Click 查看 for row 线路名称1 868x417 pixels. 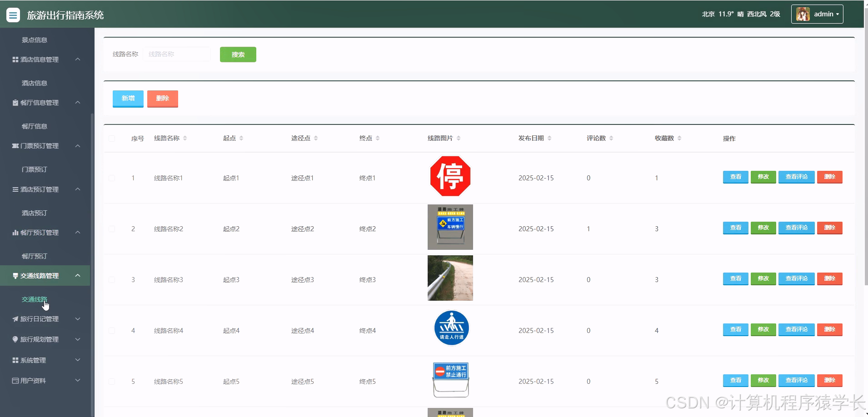[736, 177]
